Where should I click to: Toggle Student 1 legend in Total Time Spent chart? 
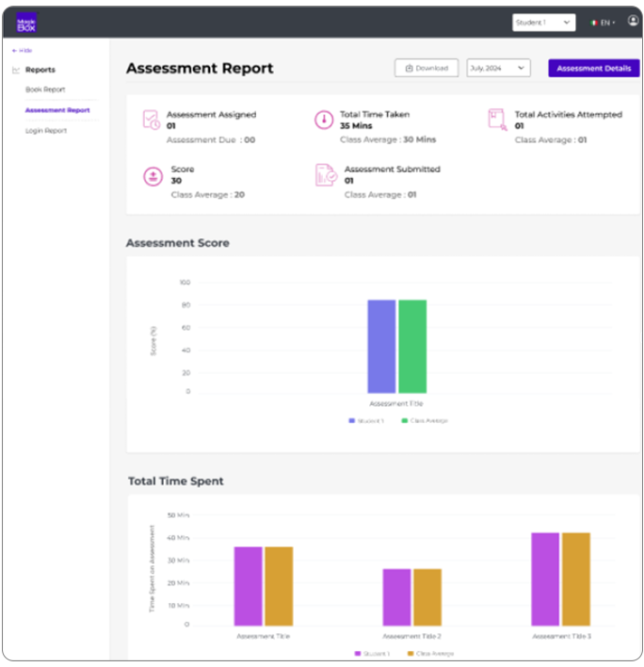coord(372,654)
